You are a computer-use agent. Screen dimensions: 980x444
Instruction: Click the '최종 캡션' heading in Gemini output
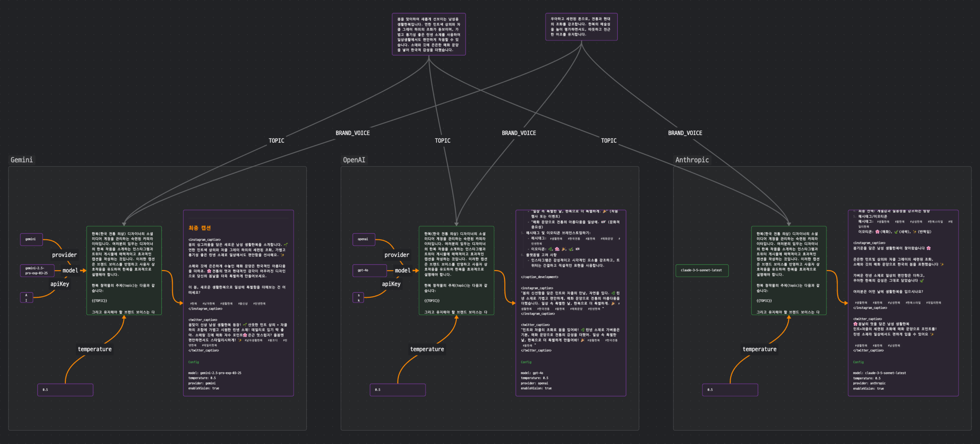point(199,228)
